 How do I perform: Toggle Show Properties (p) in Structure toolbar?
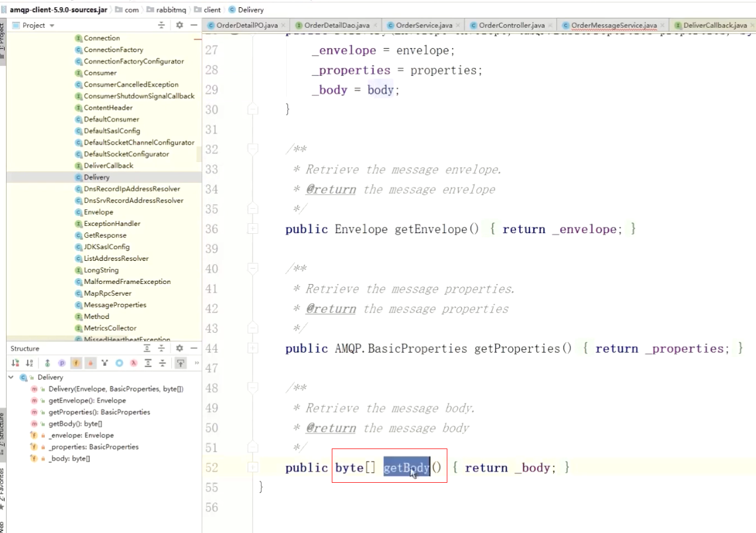tap(61, 363)
